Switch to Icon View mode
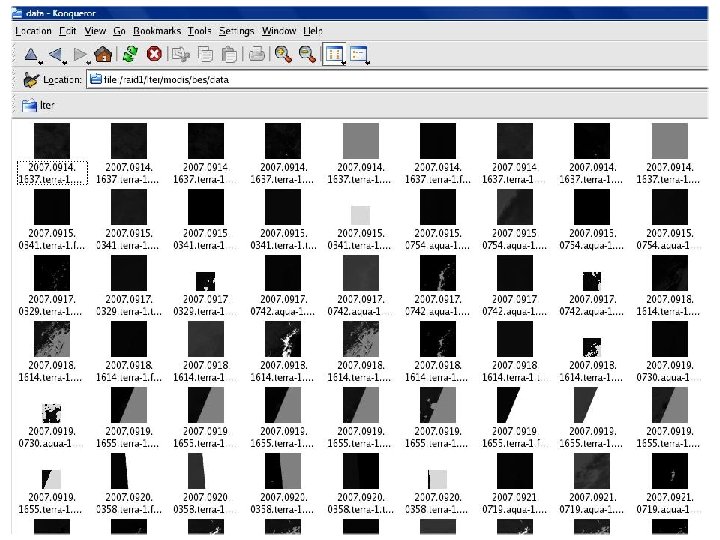Viewport: 720px width, 540px height. 333,55
